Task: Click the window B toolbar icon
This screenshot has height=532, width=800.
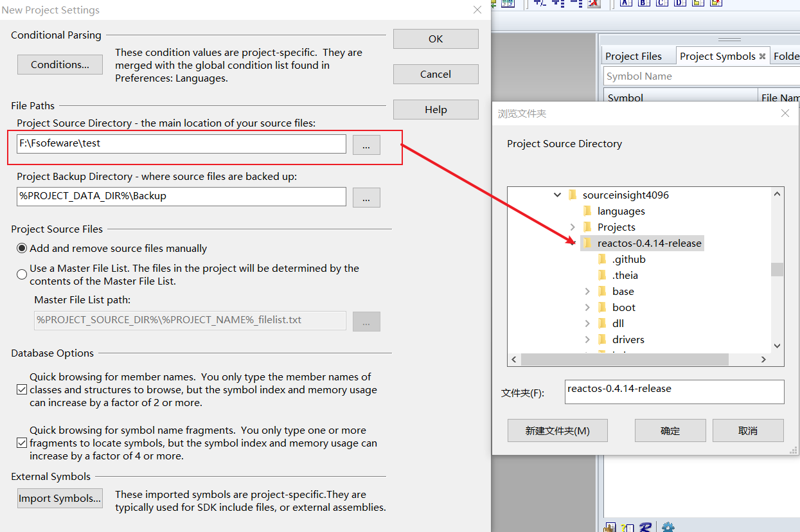Action: pyautogui.click(x=644, y=3)
